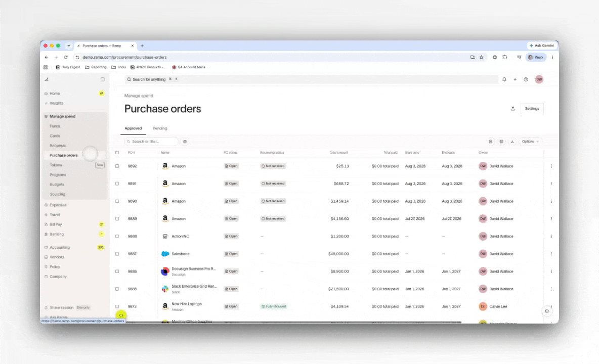Switch to the Pending tab
The image size is (599, 364).
tap(160, 128)
